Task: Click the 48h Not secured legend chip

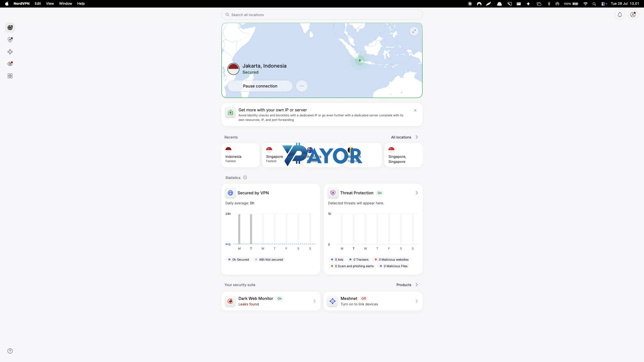Action: [x=269, y=259]
